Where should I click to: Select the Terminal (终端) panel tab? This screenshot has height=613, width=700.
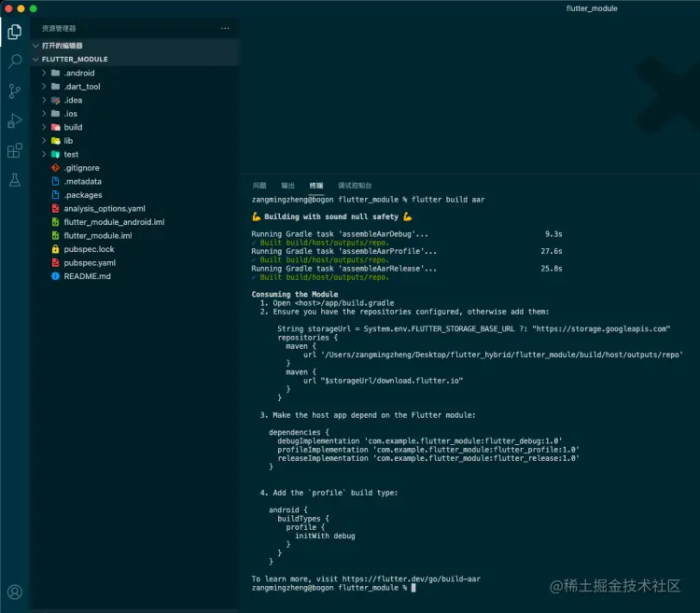click(x=316, y=185)
